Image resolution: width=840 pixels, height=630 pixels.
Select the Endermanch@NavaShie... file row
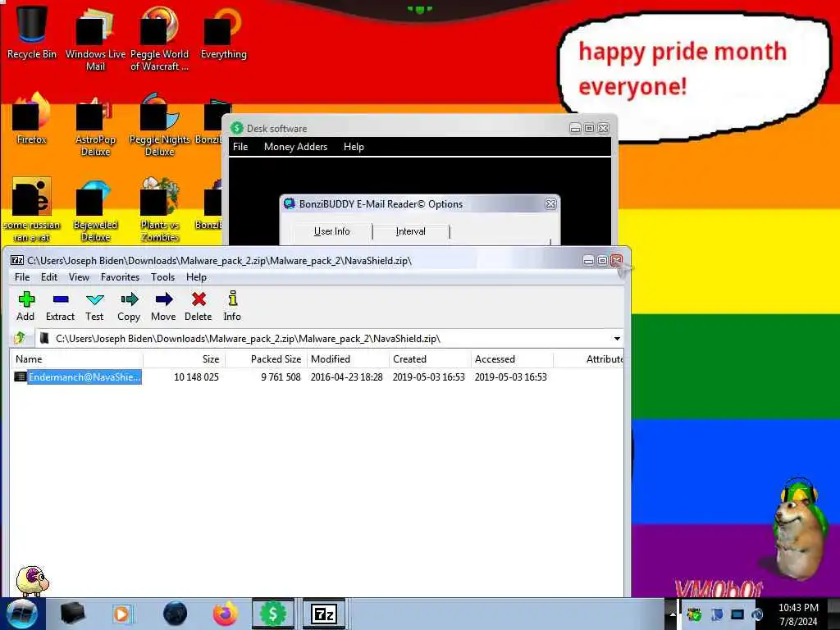click(316, 377)
